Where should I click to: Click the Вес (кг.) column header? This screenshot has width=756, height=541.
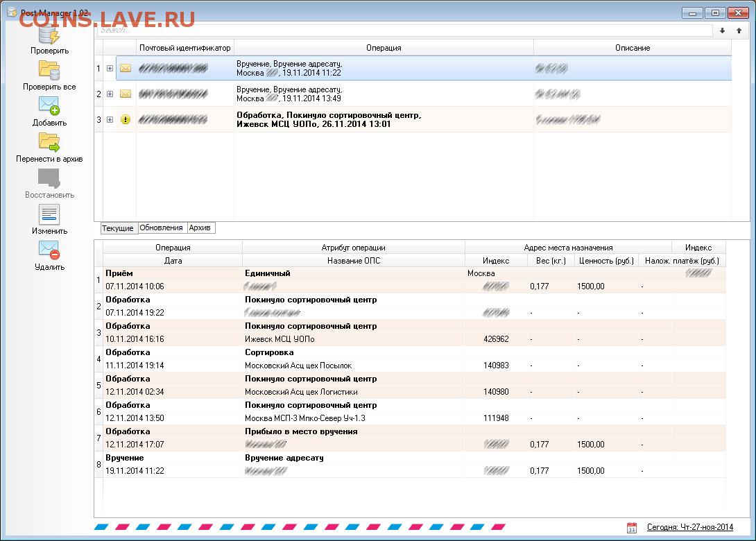pyautogui.click(x=551, y=260)
